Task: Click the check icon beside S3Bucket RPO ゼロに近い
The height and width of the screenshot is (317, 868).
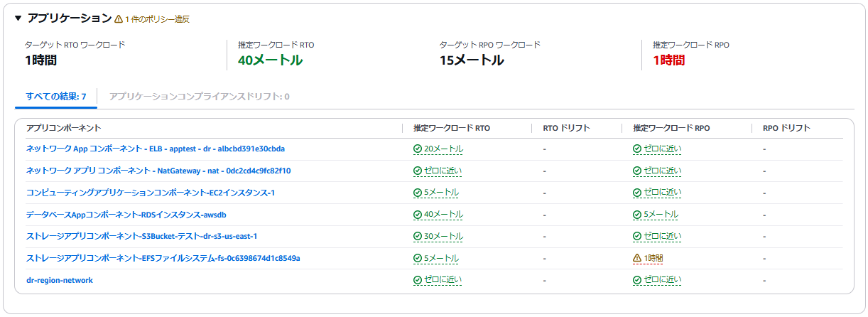Action: click(x=637, y=236)
